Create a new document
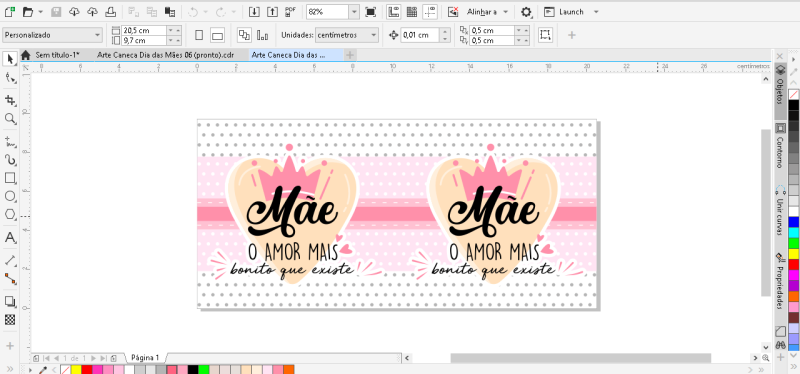 point(9,11)
